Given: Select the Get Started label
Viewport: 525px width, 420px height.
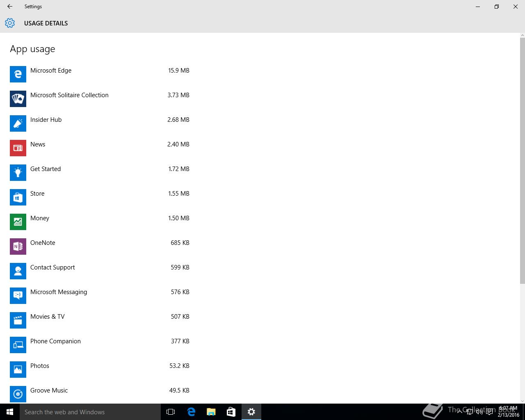Looking at the screenshot, I should coord(46,169).
